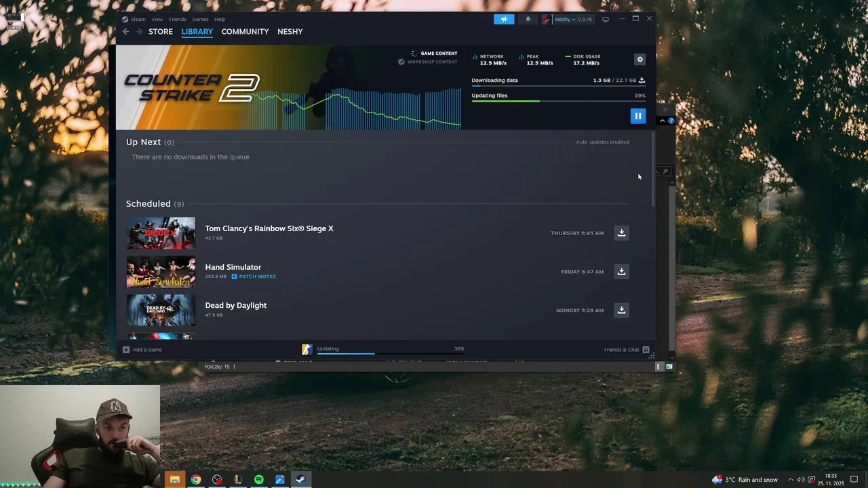
Task: Click the Updating 39% bottom status bar
Action: 391,350
